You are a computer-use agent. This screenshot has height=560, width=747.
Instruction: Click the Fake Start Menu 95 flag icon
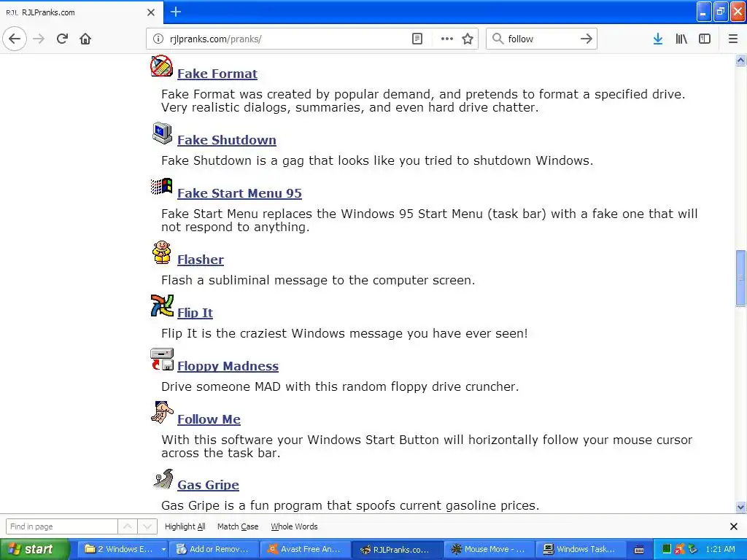click(161, 186)
